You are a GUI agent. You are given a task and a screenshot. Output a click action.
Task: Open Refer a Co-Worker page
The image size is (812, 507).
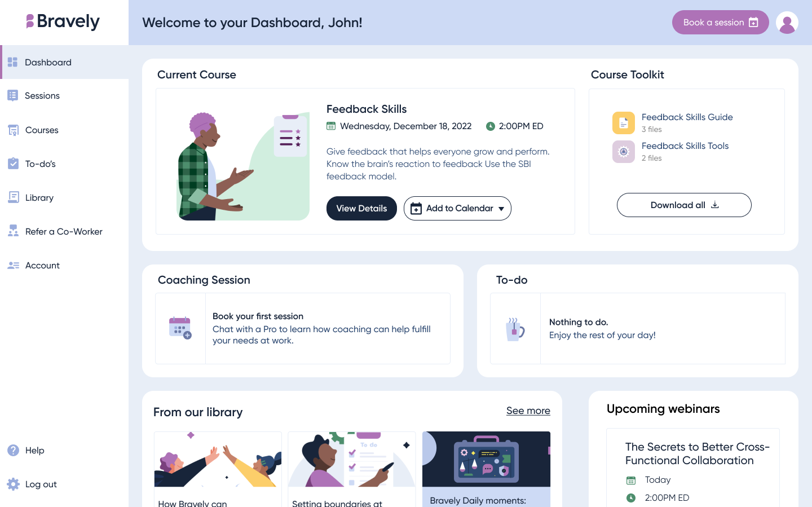pyautogui.click(x=64, y=232)
